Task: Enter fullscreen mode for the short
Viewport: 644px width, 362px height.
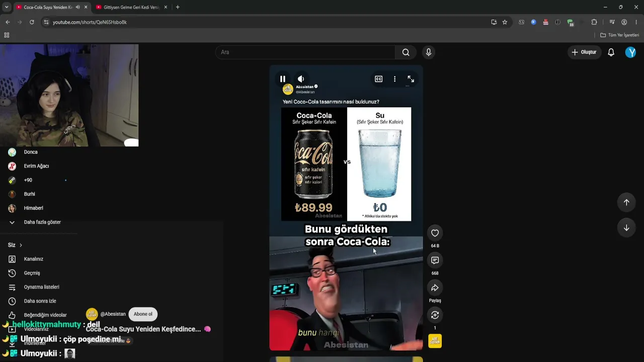Action: click(x=411, y=79)
